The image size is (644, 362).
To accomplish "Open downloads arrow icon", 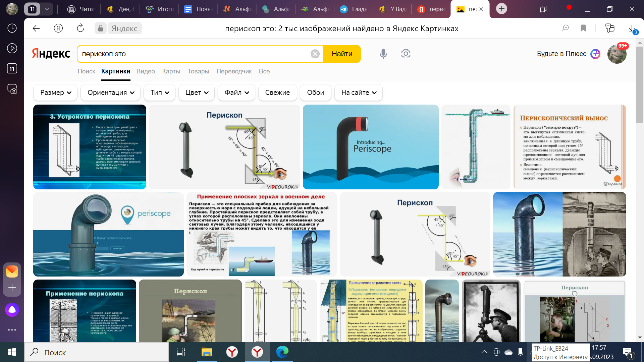I will (632, 28).
